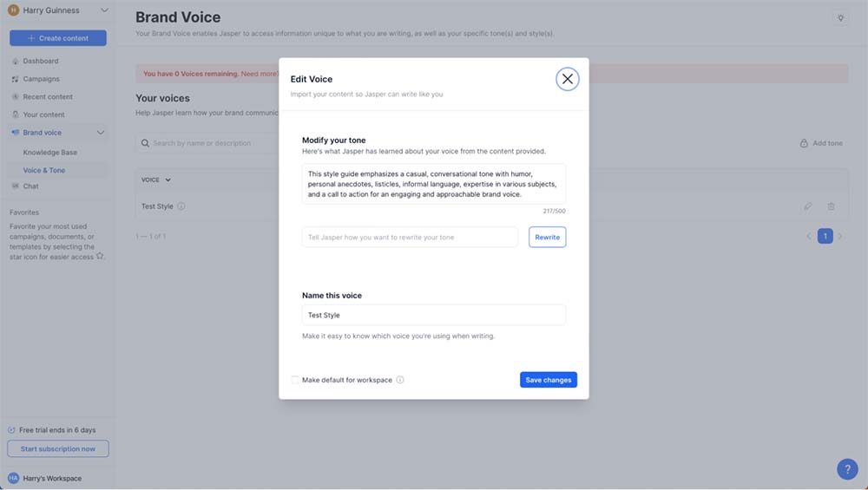Image resolution: width=868 pixels, height=490 pixels.
Task: Click the free trial clock icon
Action: [x=11, y=429]
